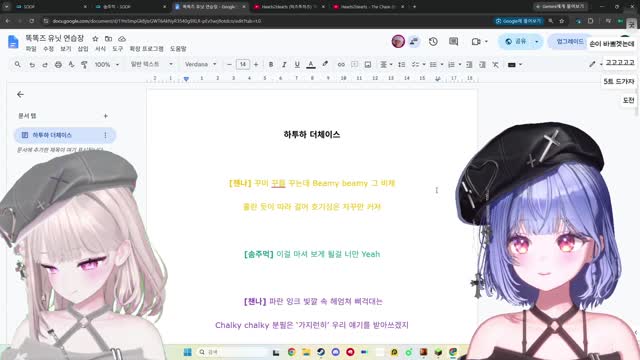Open the input tools keyboard dropdown
The height and width of the screenshot is (360, 640).
click(514, 64)
